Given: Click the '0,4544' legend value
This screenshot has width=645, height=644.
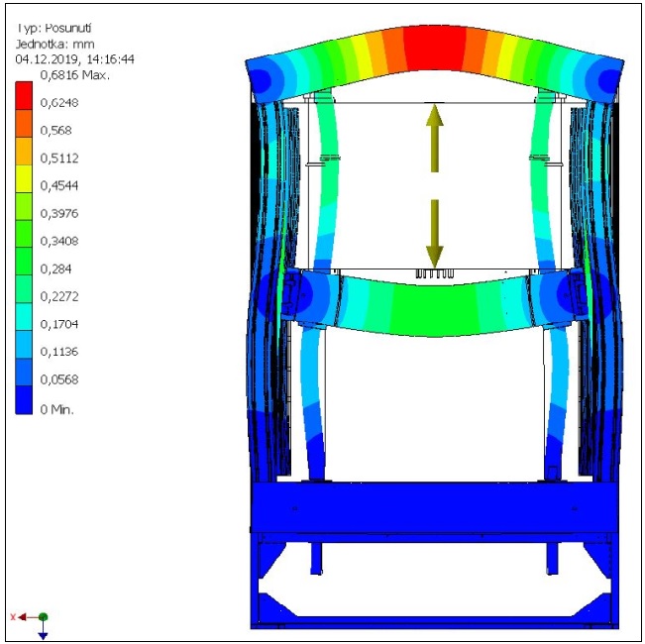Looking at the screenshot, I should [59, 185].
